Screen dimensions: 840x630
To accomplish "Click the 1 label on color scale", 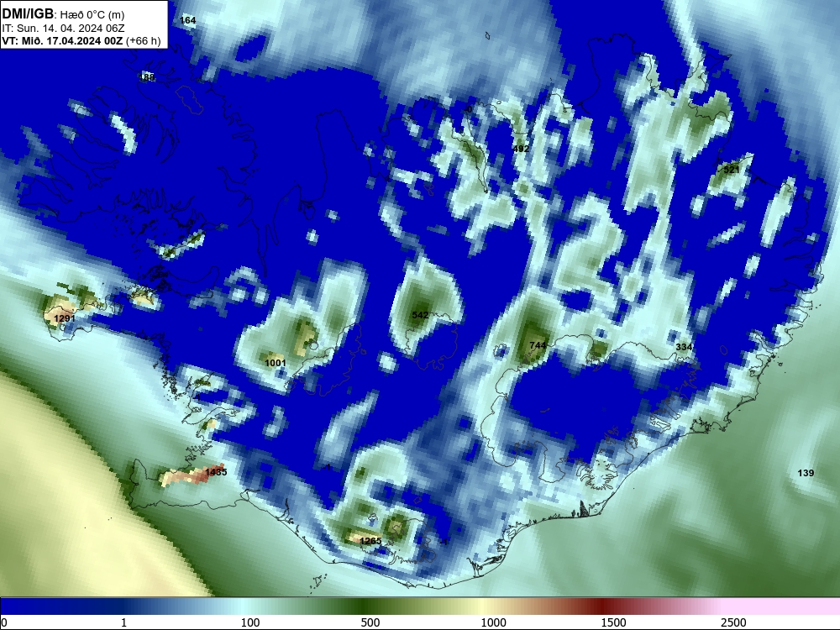I will [x=123, y=622].
